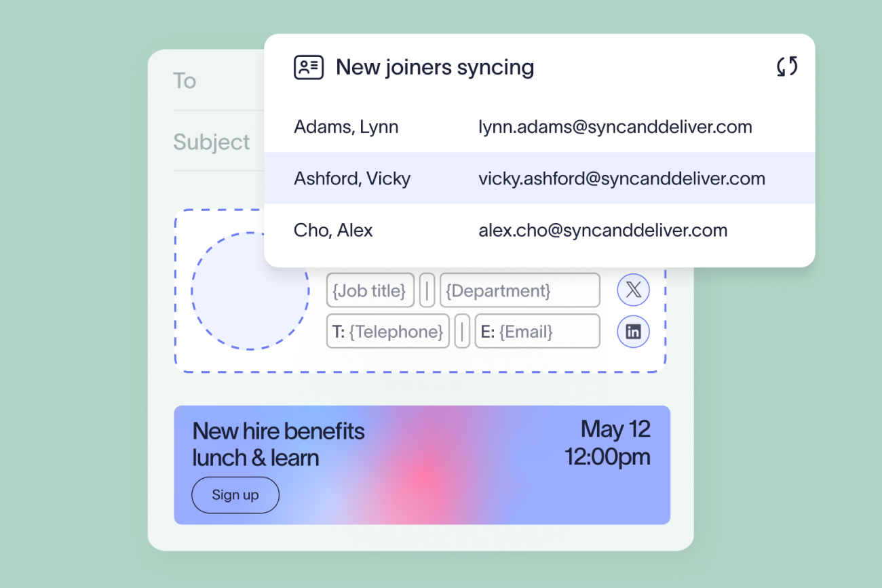Select the E: {Email} placeholder field
This screenshot has height=588, width=882.
tap(537, 331)
